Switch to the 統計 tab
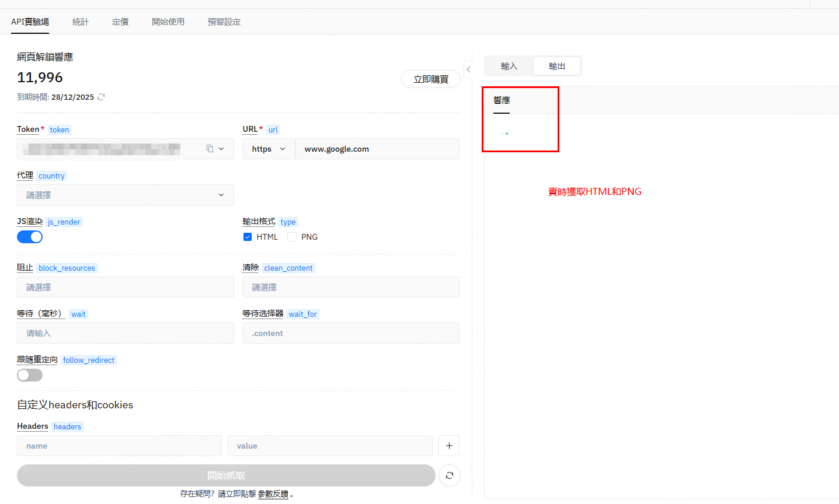Viewport: 839px width, 504px height. [81, 22]
